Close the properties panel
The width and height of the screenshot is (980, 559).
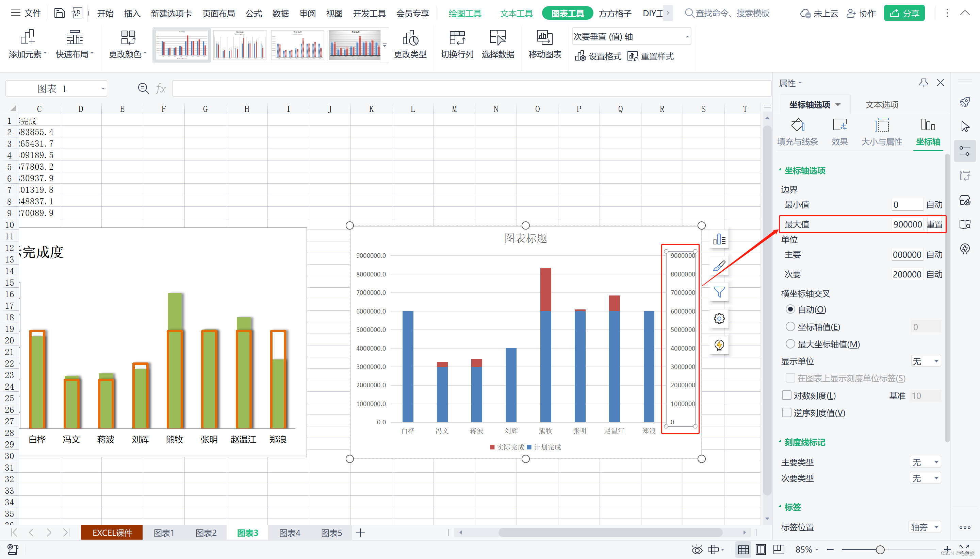[x=940, y=83]
